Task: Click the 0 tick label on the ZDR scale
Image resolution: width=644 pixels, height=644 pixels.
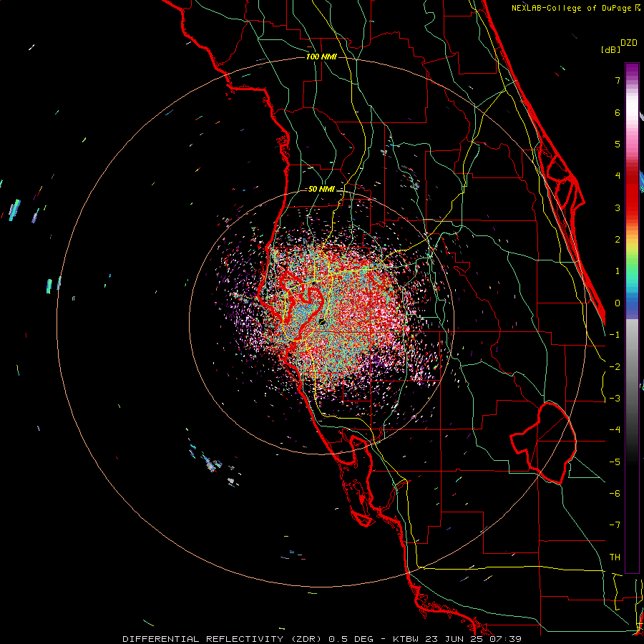Action: click(618, 303)
